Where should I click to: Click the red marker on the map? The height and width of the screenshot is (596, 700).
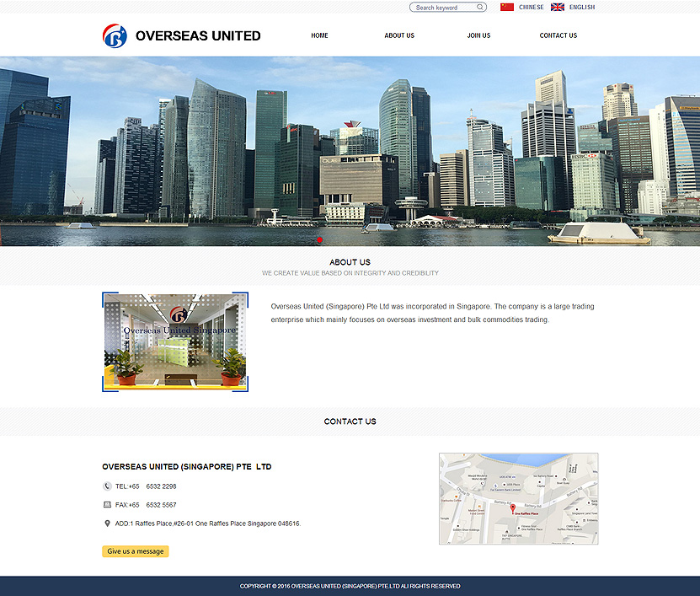point(513,508)
